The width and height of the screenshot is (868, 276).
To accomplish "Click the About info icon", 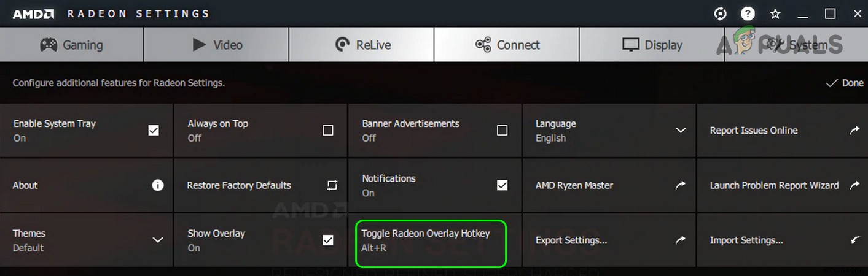I will click(158, 185).
